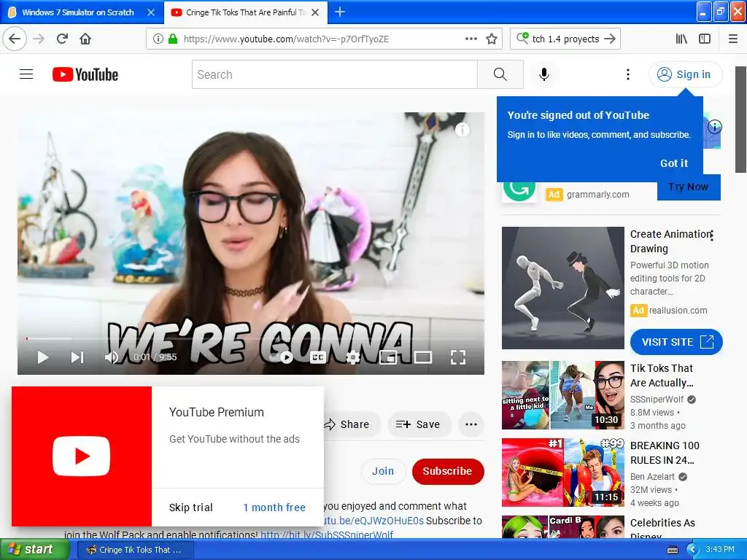747x560 pixels.
Task: Open a new browser tab with plus
Action: coord(340,12)
